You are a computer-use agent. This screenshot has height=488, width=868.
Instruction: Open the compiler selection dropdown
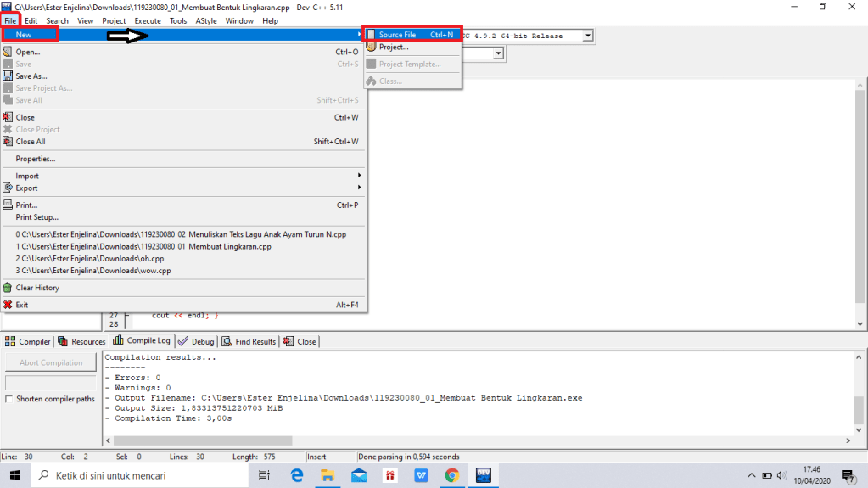(x=587, y=36)
